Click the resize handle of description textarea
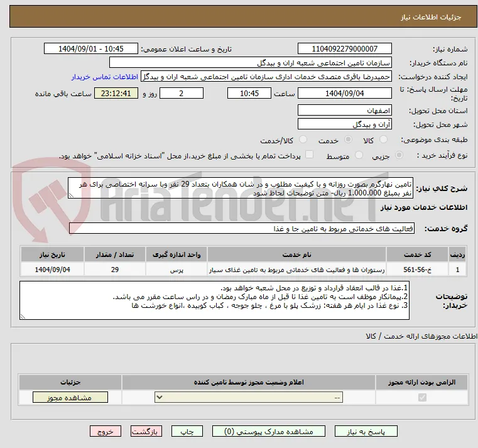Screen dimensions: 478x448 coord(71,195)
